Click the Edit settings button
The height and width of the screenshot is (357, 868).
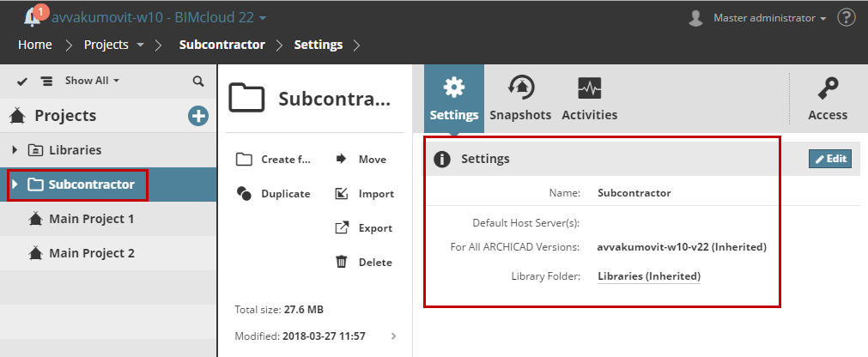tap(829, 159)
